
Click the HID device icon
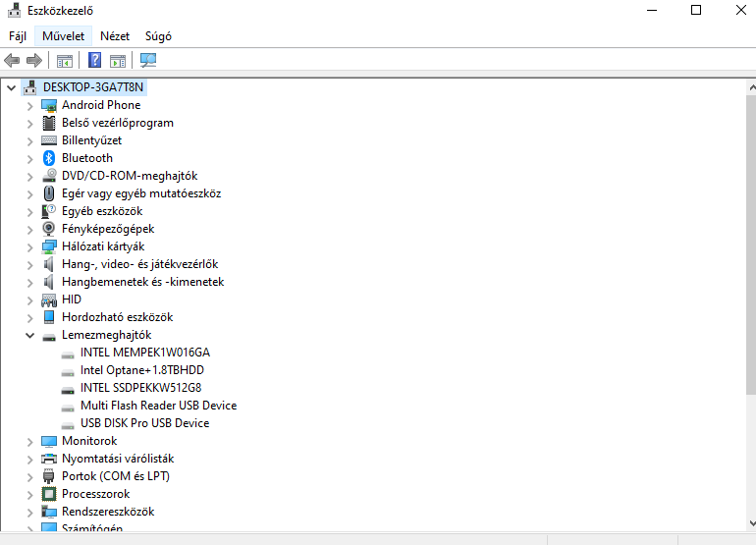coord(49,300)
